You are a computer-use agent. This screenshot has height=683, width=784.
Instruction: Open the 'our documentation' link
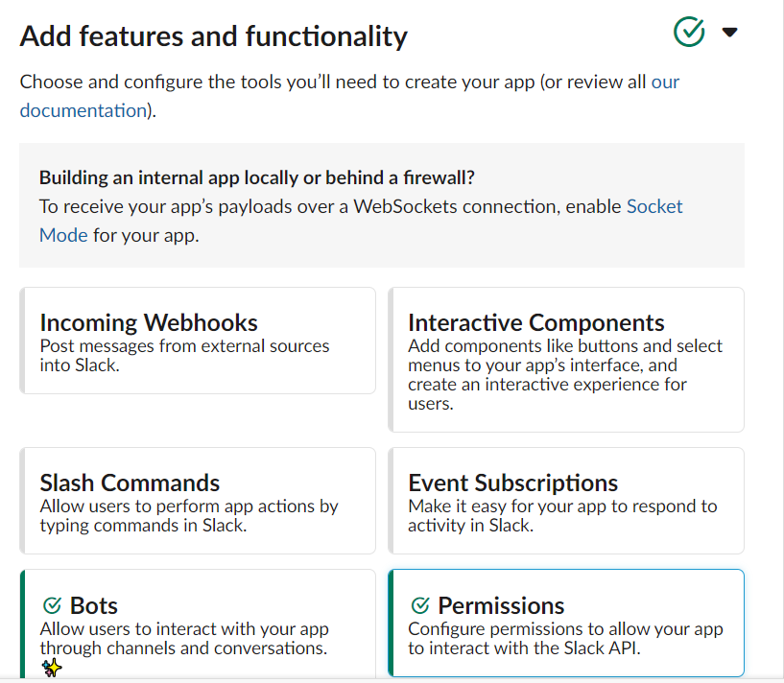pos(83,110)
